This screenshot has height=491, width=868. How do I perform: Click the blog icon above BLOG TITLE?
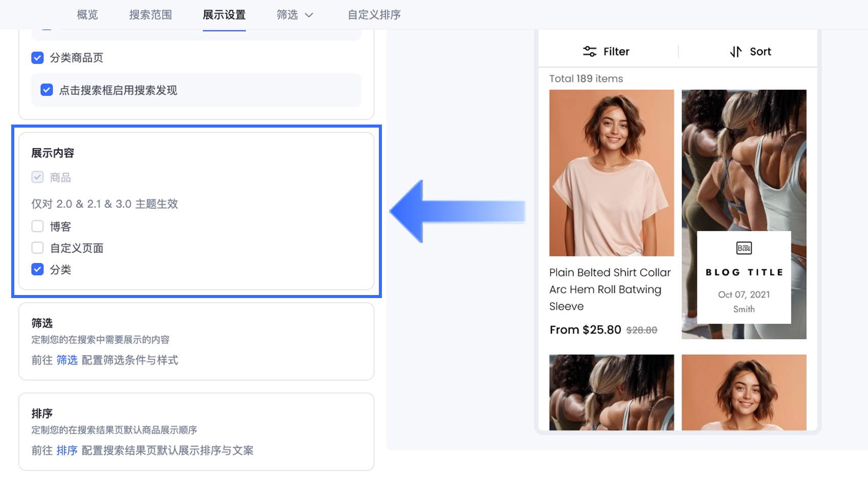pos(744,248)
